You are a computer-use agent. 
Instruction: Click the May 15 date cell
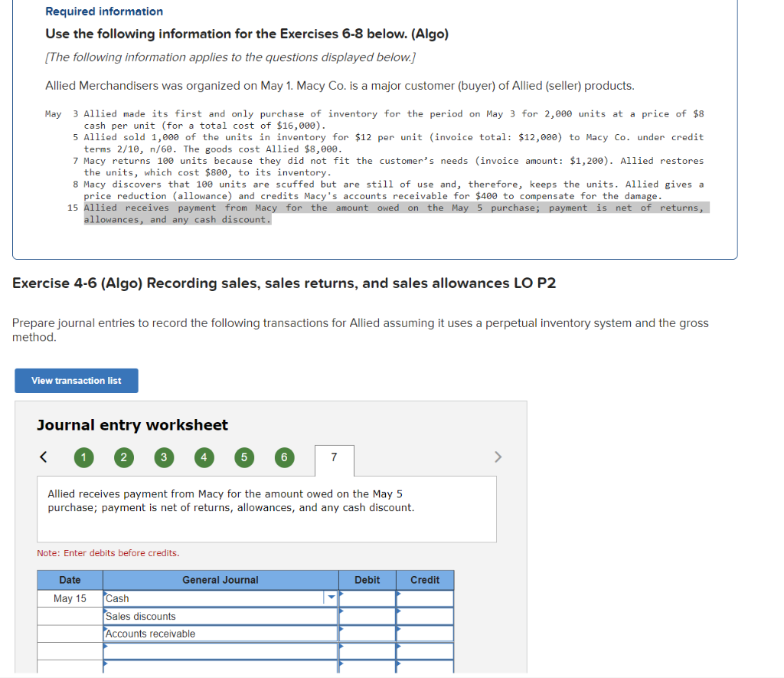(70, 598)
